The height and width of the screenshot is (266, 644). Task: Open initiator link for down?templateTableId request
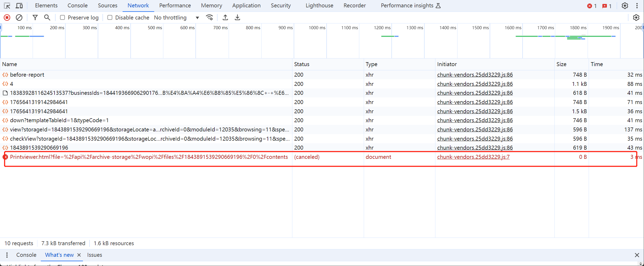pyautogui.click(x=475, y=120)
